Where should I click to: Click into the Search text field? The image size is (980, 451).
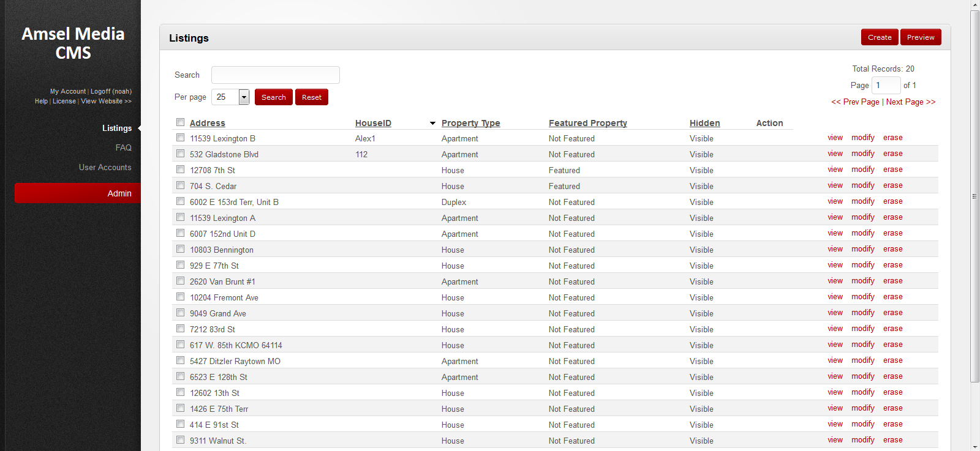coord(275,75)
